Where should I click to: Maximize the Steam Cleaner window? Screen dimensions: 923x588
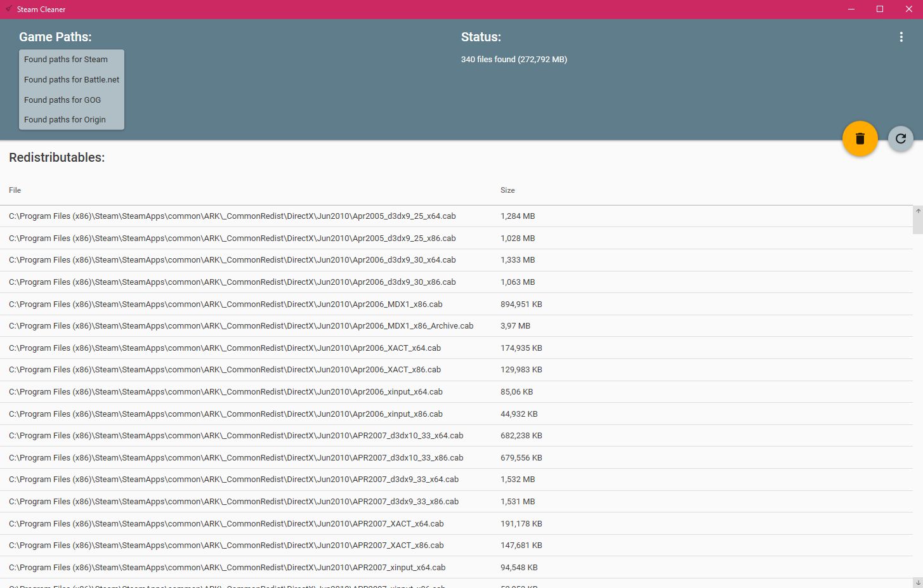(880, 9)
